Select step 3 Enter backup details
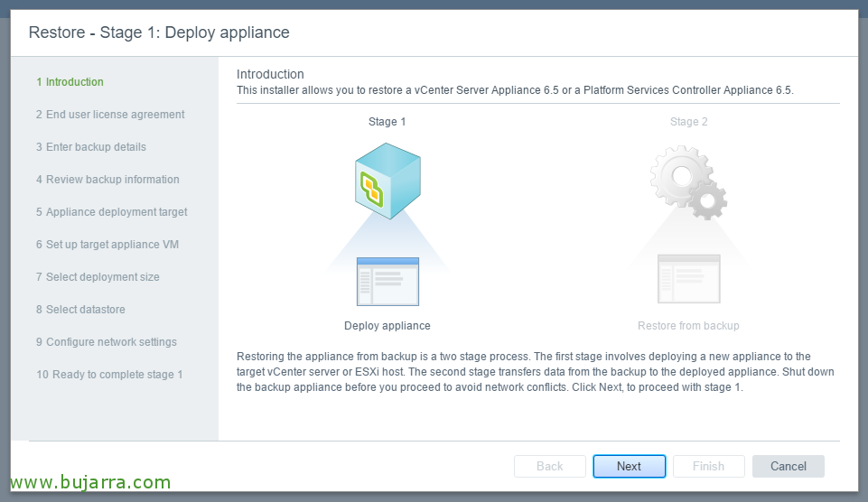The height and width of the screenshot is (502, 868). (91, 147)
